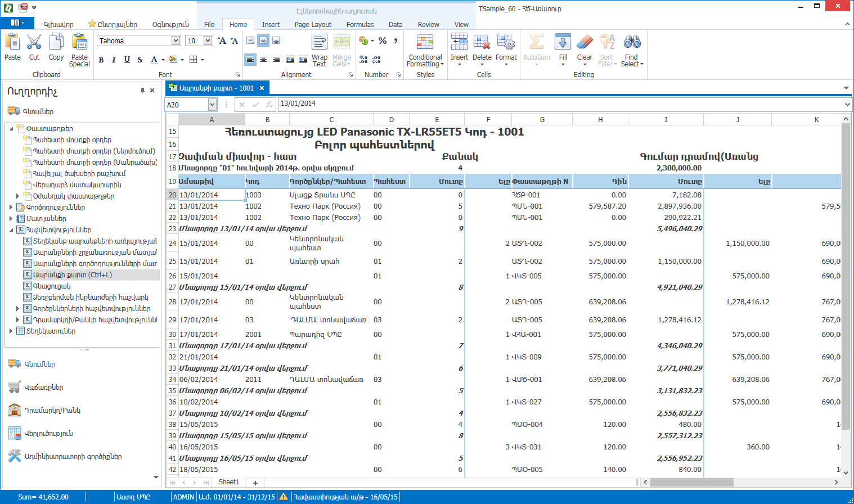Align text left
The height and width of the screenshot is (504, 854).
click(250, 60)
